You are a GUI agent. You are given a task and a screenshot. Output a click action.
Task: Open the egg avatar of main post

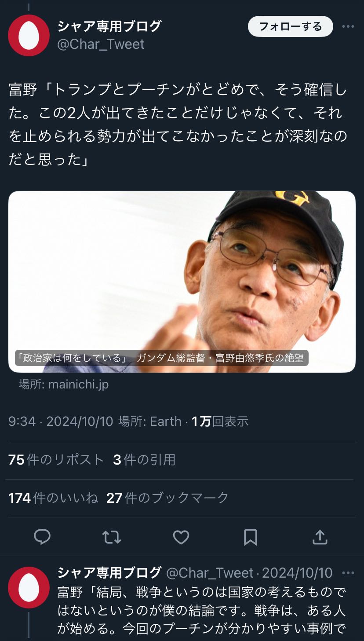[x=29, y=35]
